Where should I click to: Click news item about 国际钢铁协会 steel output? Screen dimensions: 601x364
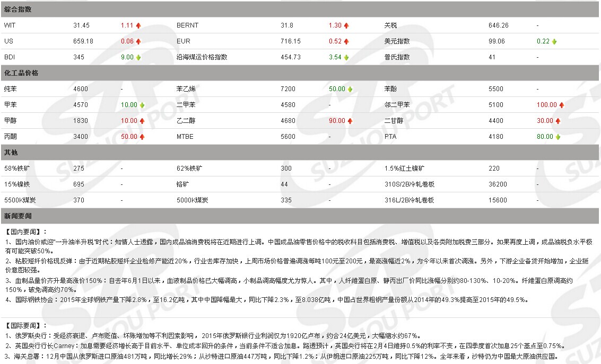point(267,300)
